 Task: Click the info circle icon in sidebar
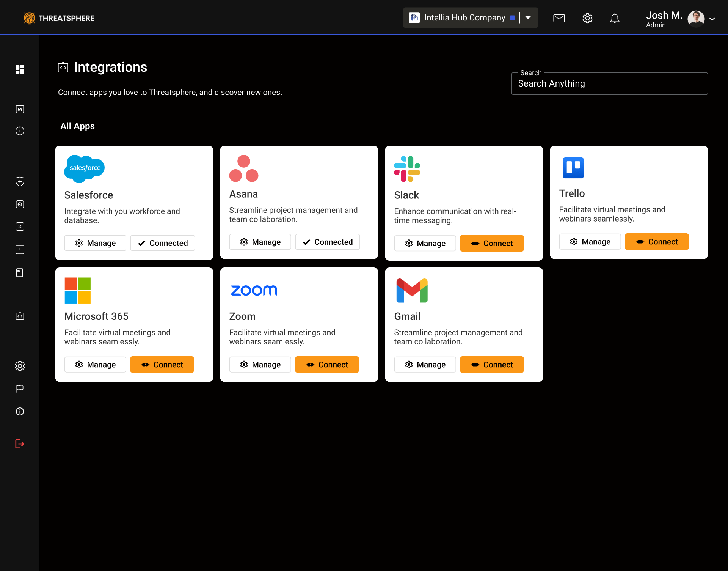pyautogui.click(x=20, y=412)
